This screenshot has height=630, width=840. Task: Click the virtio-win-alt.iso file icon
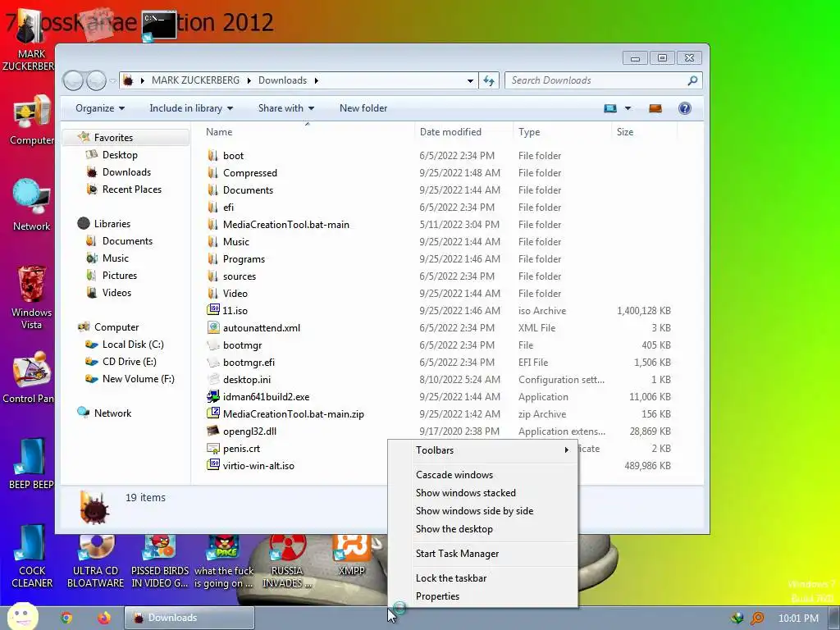pos(213,465)
